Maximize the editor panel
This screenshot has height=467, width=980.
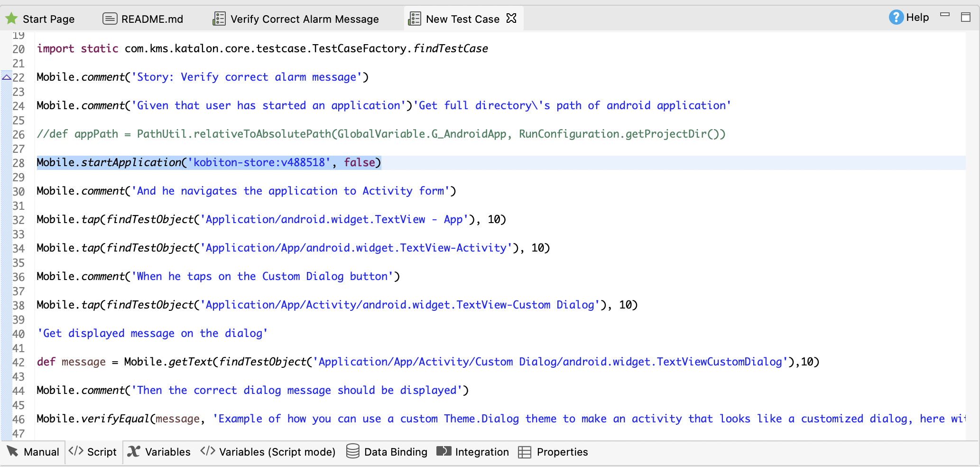(966, 18)
